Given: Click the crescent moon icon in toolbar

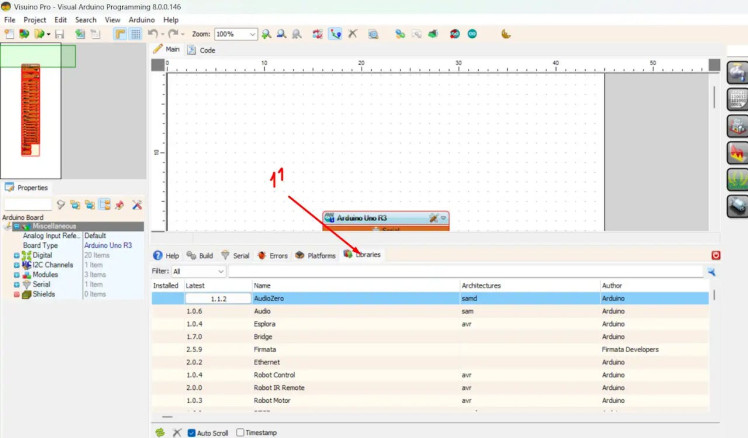Looking at the screenshot, I should 506,34.
